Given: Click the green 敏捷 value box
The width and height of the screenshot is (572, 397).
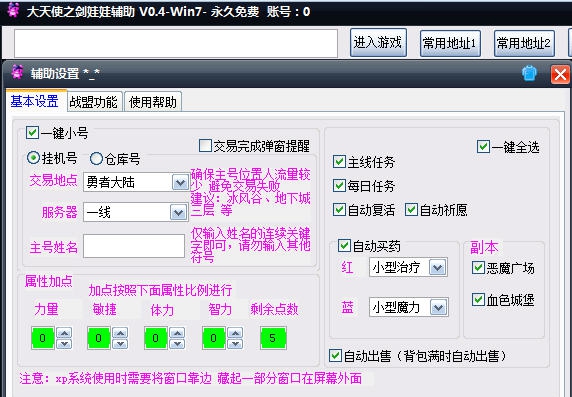Looking at the screenshot, I should 98,338.
